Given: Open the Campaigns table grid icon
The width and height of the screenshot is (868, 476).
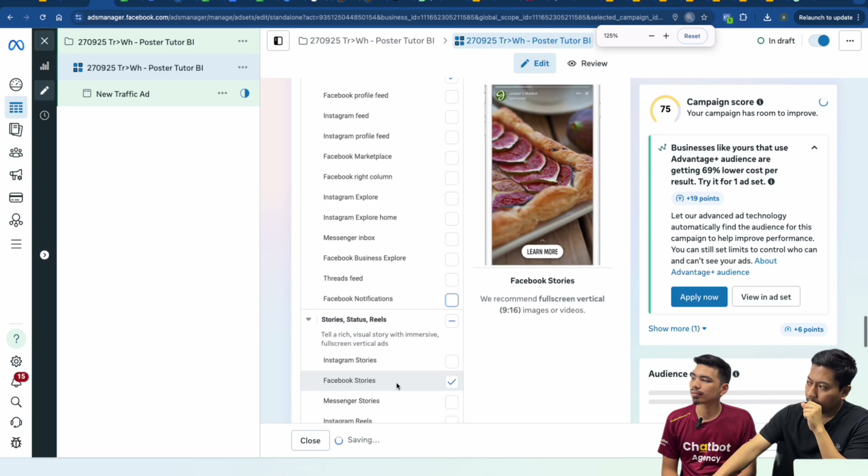Looking at the screenshot, I should point(16,108).
